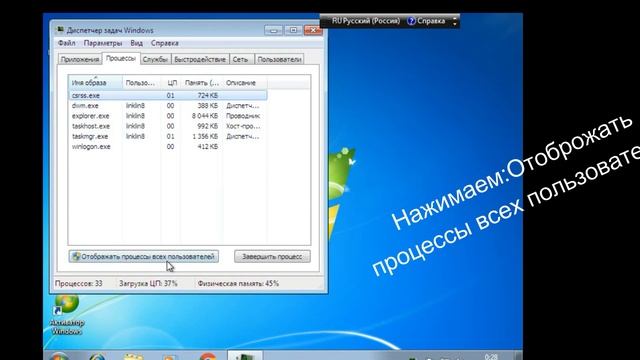Click Отображать процессы всех пользователей button
The image size is (640, 360).
(144, 256)
